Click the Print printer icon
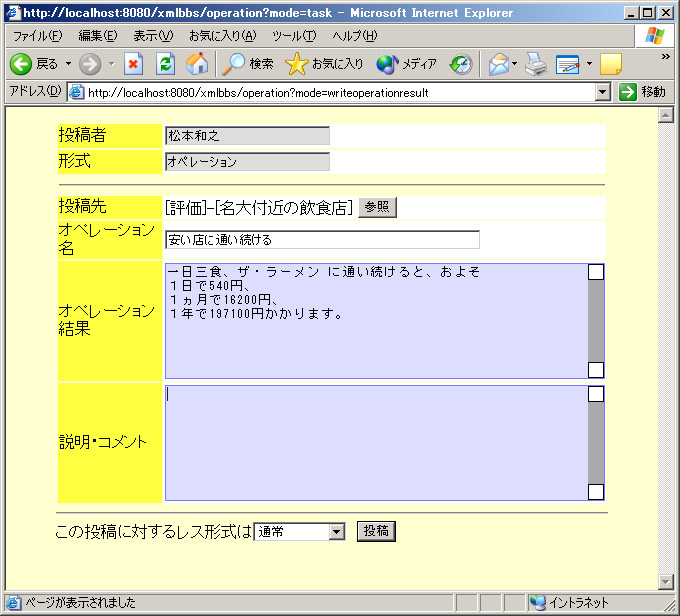This screenshot has width=680, height=616. (x=536, y=64)
